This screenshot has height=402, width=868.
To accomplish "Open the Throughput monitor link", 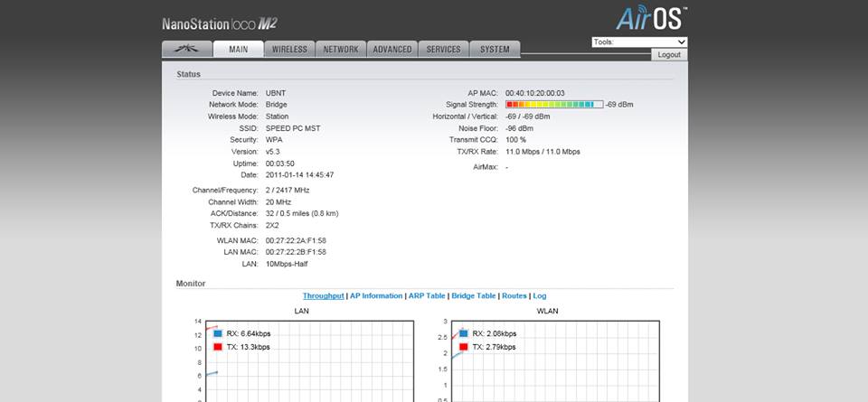I will pos(324,295).
